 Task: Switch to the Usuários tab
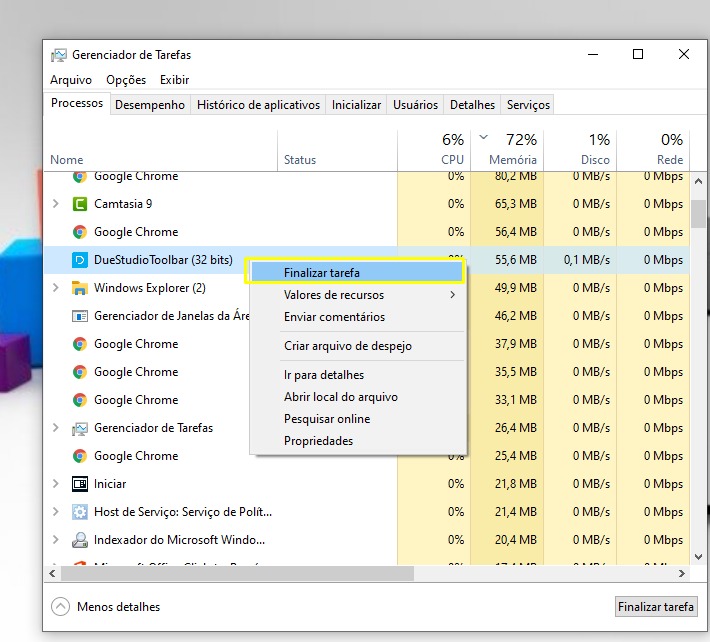(x=415, y=105)
